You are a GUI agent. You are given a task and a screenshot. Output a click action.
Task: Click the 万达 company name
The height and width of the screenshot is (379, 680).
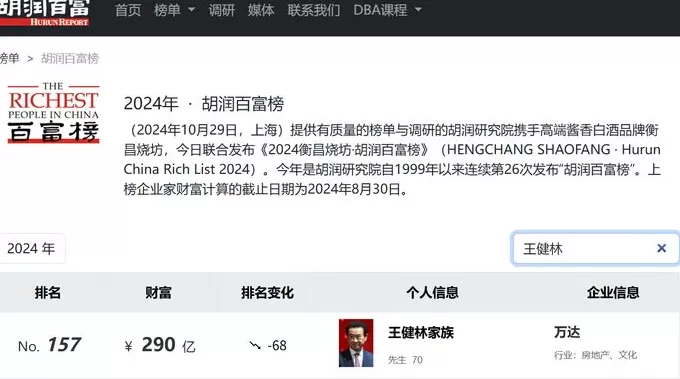[x=567, y=332]
